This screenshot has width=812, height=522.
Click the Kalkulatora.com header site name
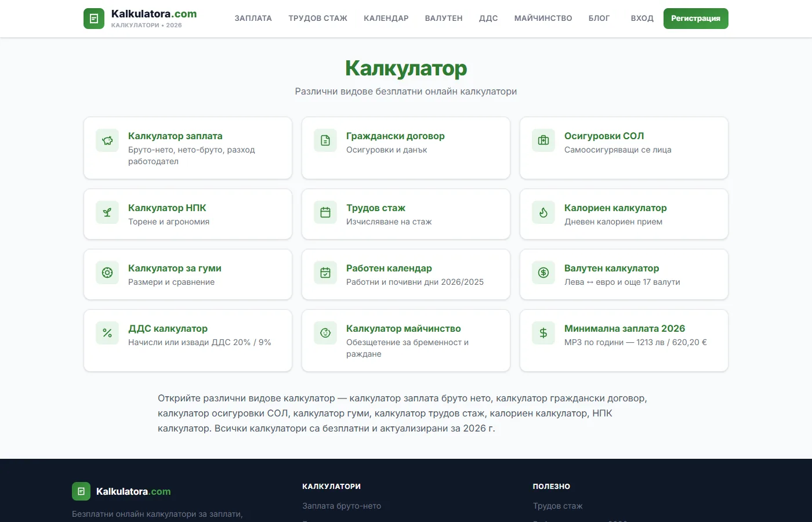[154, 14]
